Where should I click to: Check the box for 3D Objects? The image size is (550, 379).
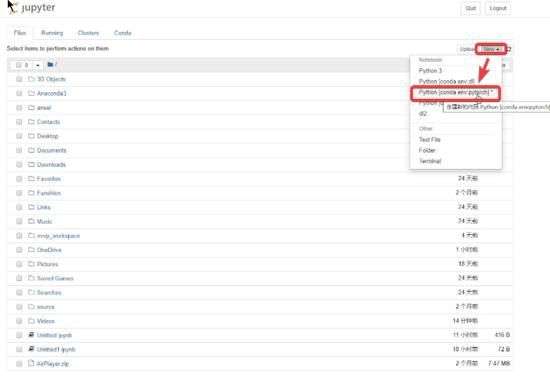(19, 79)
